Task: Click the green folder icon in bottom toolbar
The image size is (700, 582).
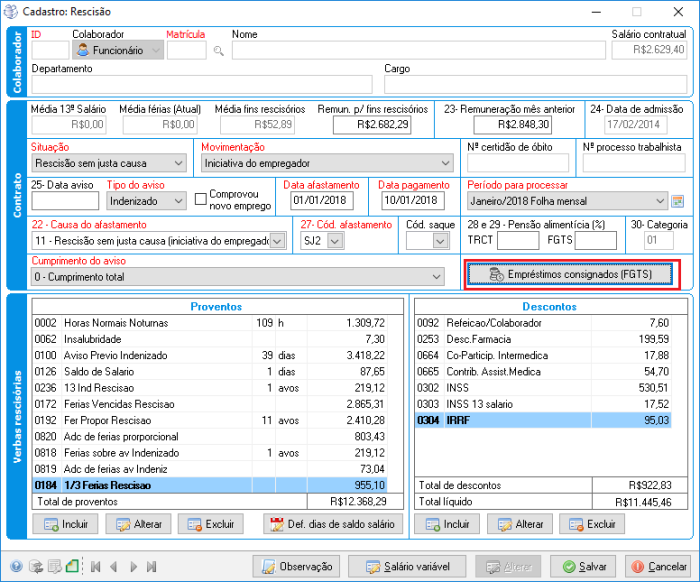Action: pos(71,566)
